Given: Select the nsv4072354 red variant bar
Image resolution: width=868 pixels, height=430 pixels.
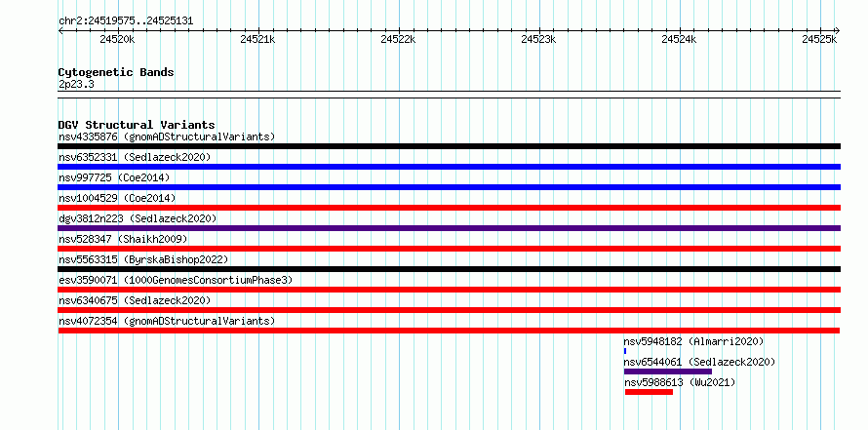Looking at the screenshot, I should coord(449,331).
